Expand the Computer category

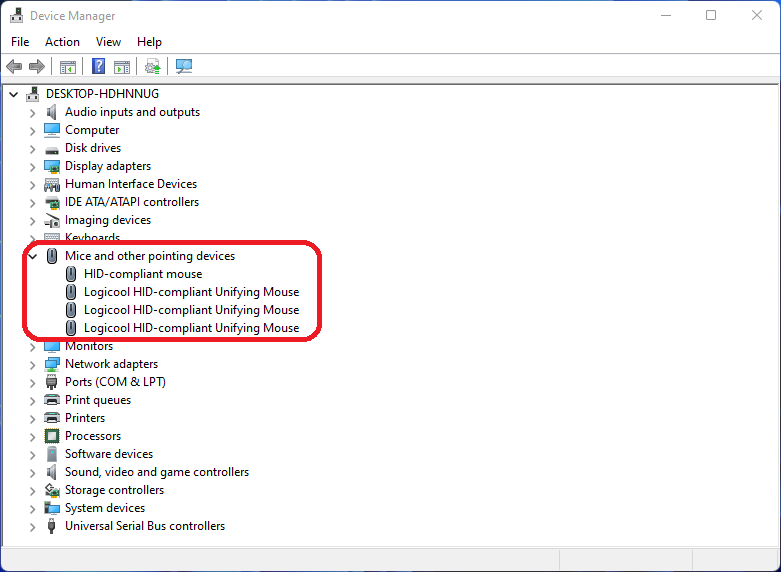(32, 131)
